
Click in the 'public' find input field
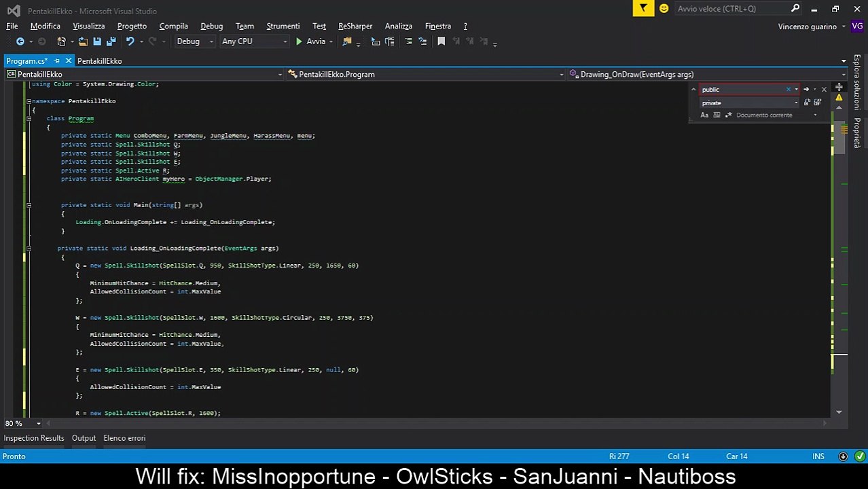742,89
